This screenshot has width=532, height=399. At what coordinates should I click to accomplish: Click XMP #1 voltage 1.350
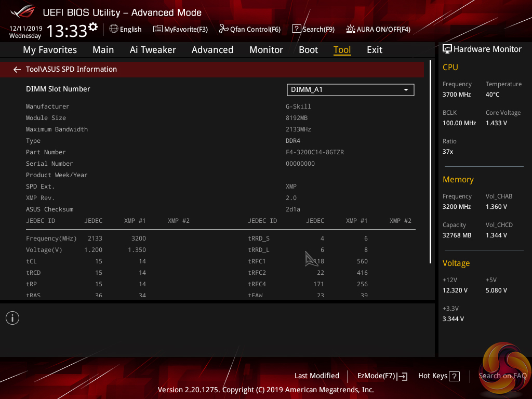(137, 250)
